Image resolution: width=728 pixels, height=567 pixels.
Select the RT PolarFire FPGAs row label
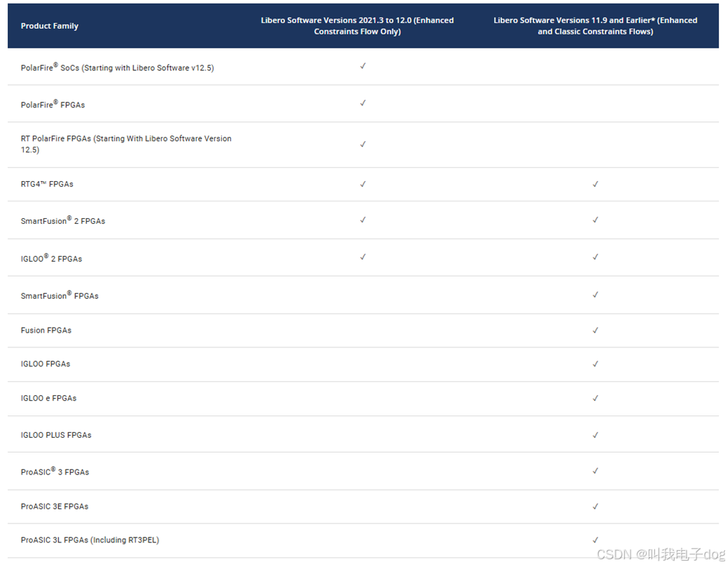[126, 144]
